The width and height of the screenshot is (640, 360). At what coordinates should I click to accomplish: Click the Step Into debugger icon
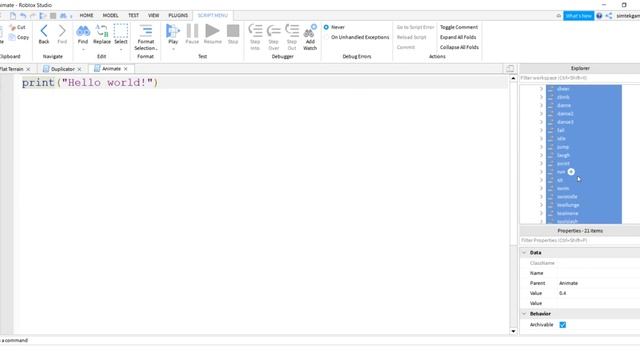pos(255,31)
